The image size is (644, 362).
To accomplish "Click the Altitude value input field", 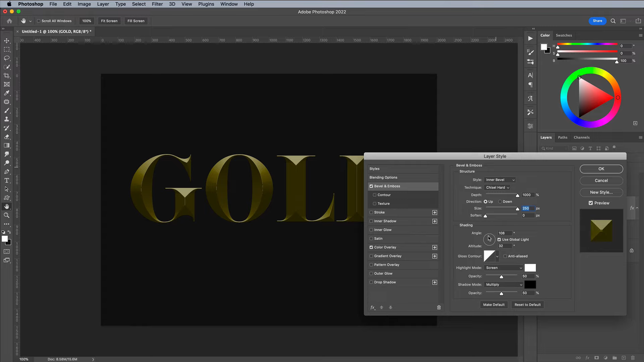I will click(x=504, y=246).
